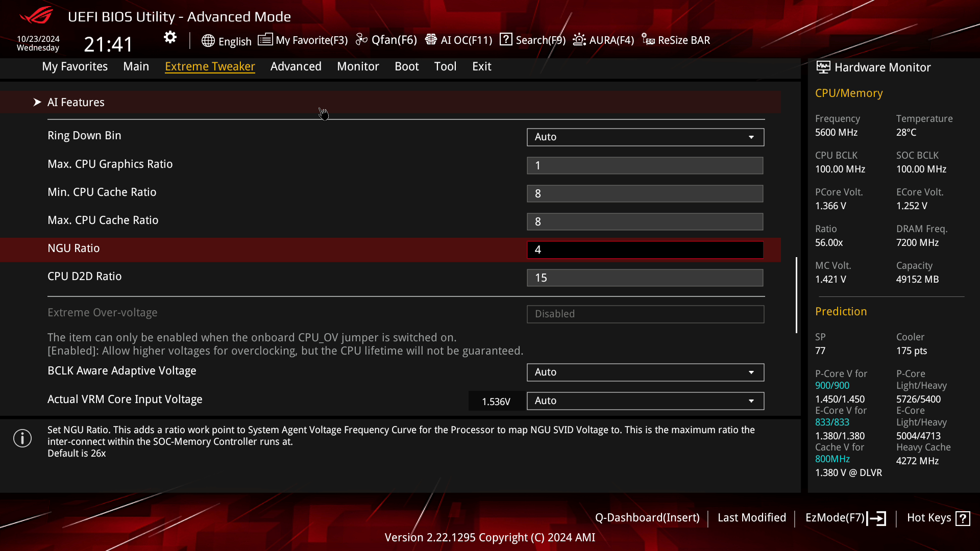Open AURA lighting icon
Viewport: 980px width, 551px height.
[x=579, y=40]
